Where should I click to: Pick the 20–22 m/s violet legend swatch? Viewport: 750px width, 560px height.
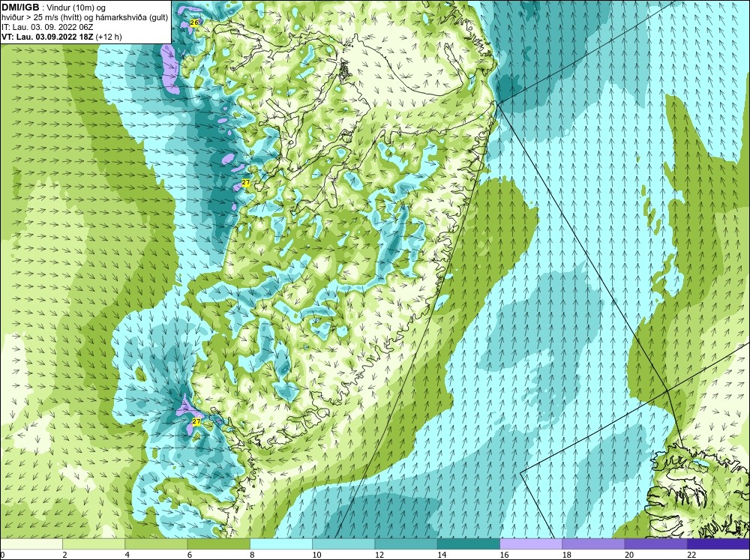pos(655,544)
